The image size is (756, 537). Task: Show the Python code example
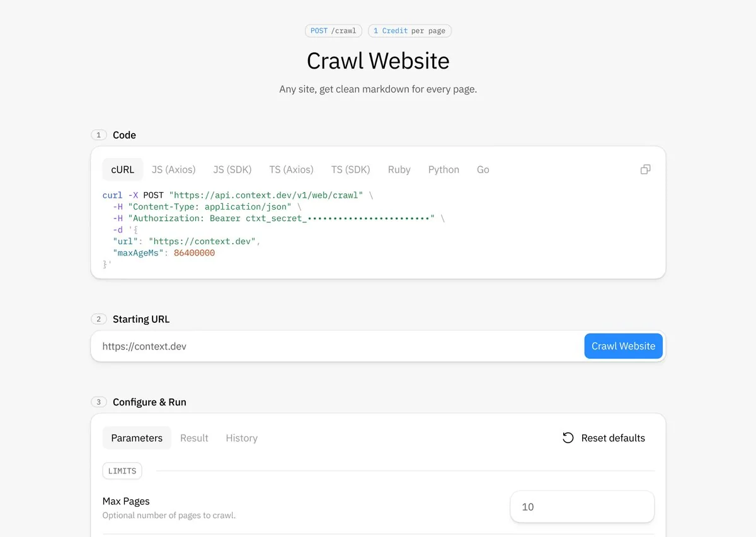444,169
